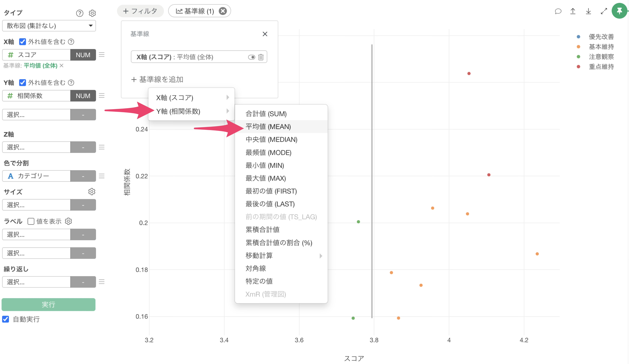This screenshot has height=364, width=629.
Task: Choose 中央値 (MEDIAN) menu item
Action: point(271,140)
